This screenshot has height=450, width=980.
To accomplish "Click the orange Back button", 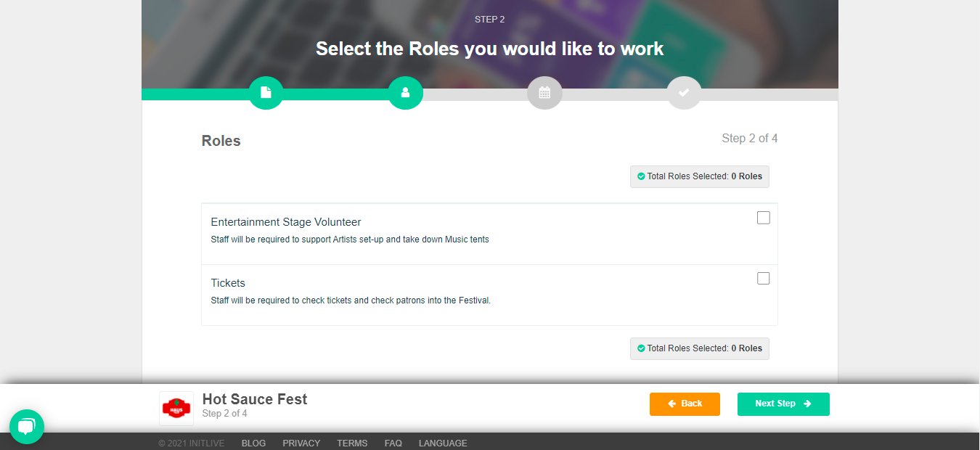I will [x=685, y=404].
